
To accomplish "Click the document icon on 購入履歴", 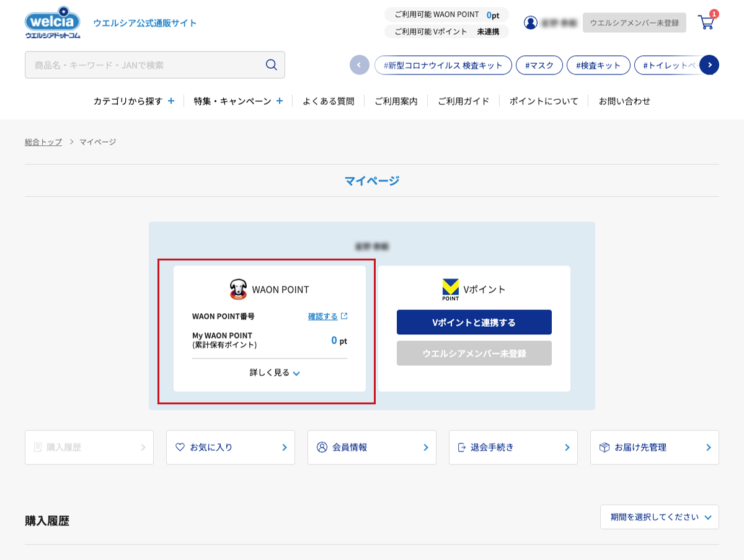I will 38,447.
